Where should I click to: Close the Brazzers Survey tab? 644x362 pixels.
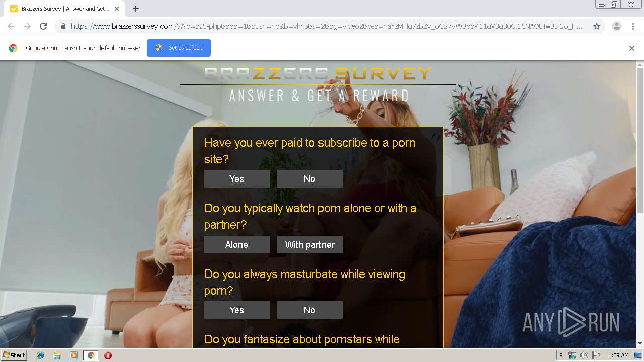(117, 9)
